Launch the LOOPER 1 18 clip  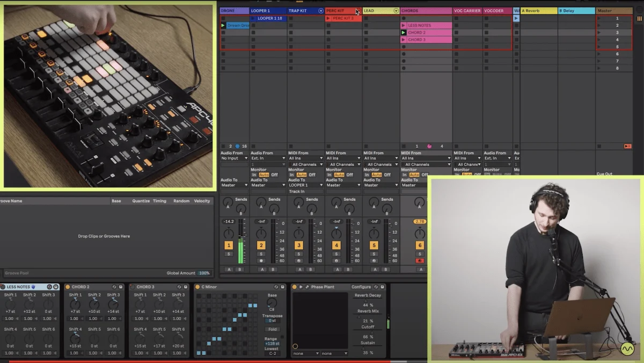(x=253, y=18)
